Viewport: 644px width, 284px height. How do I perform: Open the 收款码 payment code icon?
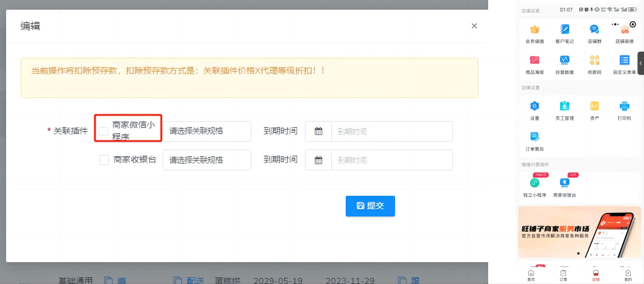pos(594,60)
